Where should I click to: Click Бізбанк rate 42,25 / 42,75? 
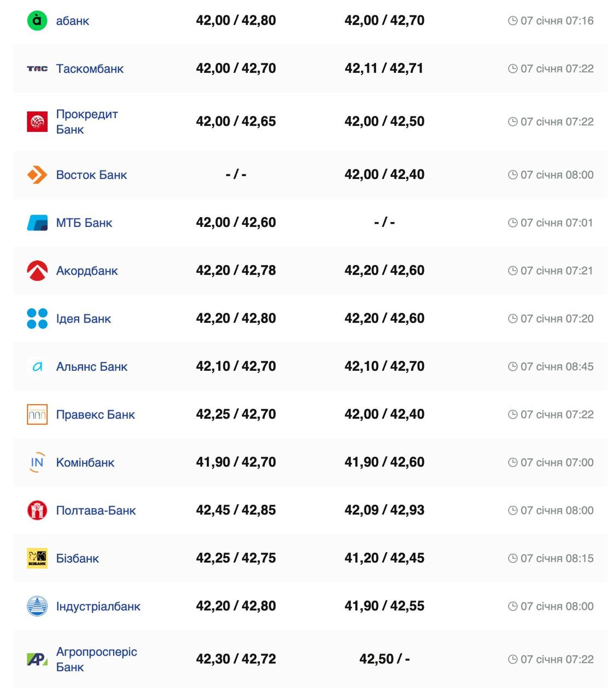point(236,558)
